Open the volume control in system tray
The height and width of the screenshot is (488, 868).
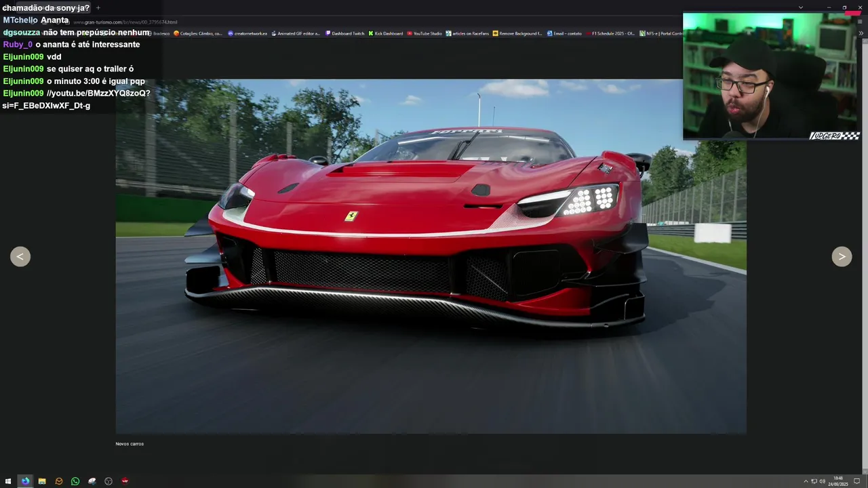823,481
